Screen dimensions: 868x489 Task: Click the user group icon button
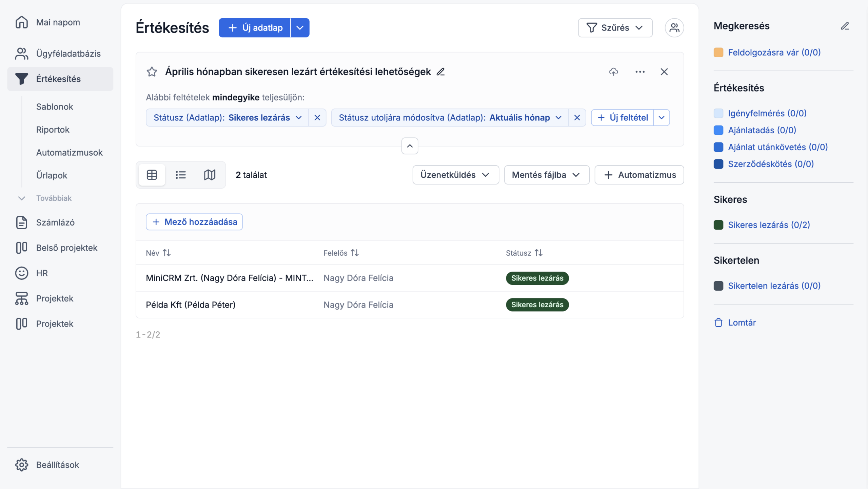coord(674,28)
